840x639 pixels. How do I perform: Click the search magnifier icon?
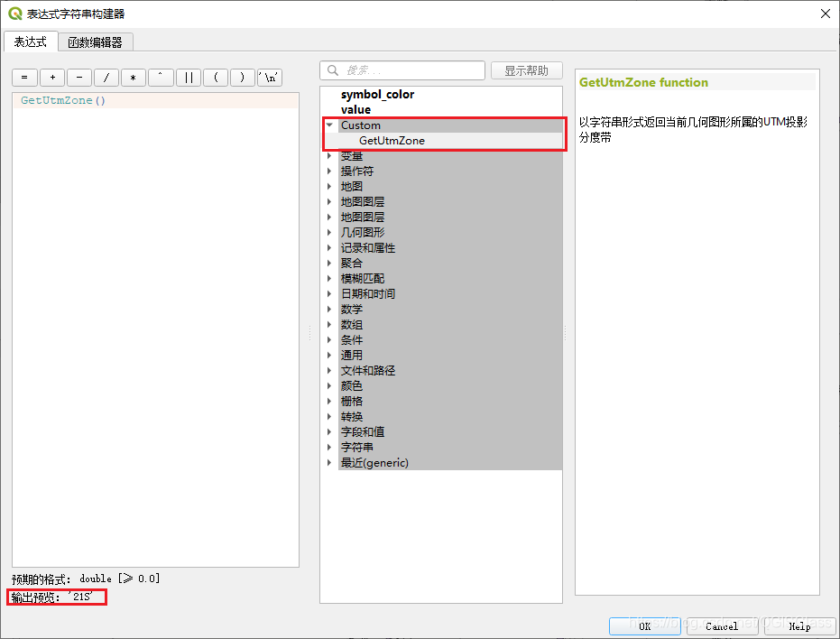point(333,70)
